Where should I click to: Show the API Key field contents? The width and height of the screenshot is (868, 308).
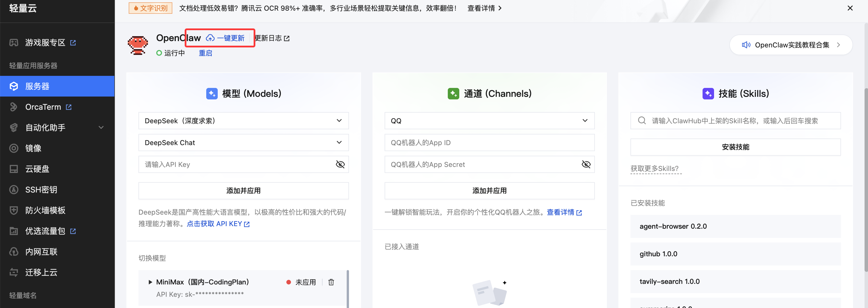pos(340,164)
